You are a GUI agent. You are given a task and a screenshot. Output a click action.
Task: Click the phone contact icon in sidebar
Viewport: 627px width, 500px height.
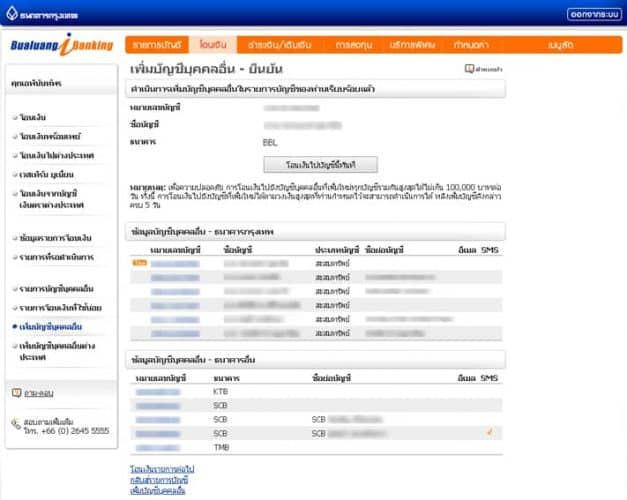[x=15, y=423]
